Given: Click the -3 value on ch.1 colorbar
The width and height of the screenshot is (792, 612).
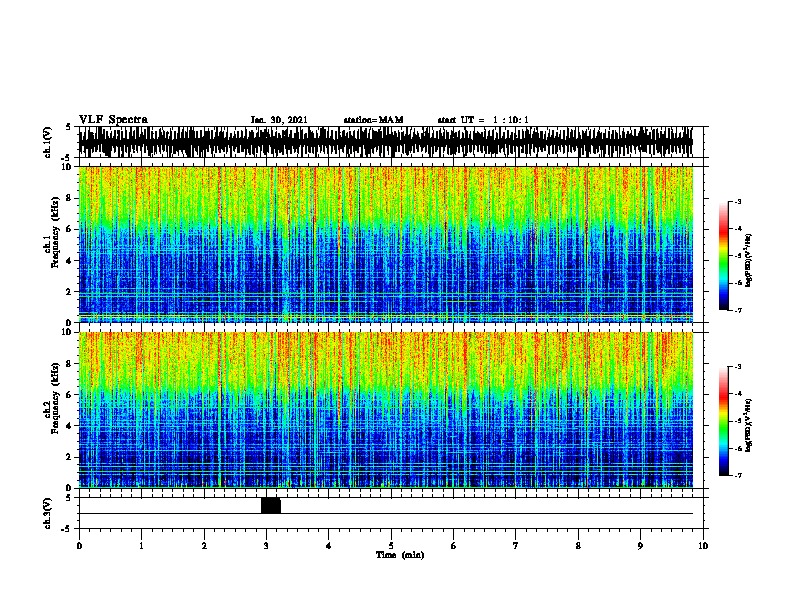Looking at the screenshot, I should coord(737,201).
